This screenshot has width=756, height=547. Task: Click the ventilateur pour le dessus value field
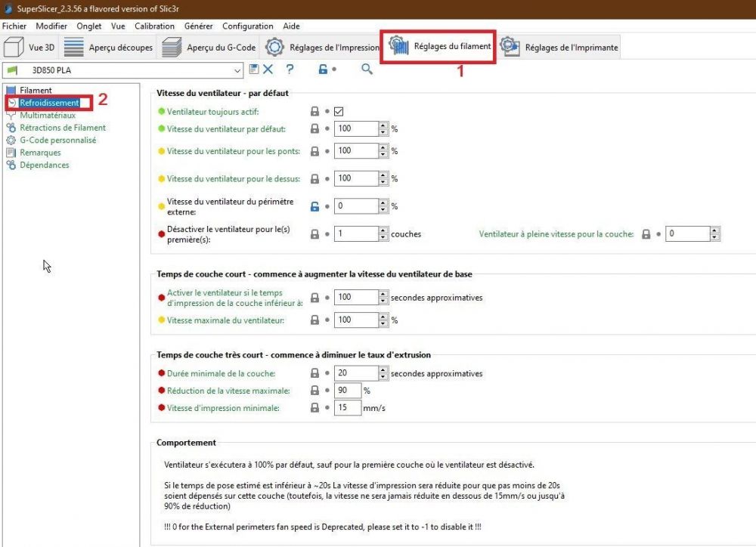(356, 178)
